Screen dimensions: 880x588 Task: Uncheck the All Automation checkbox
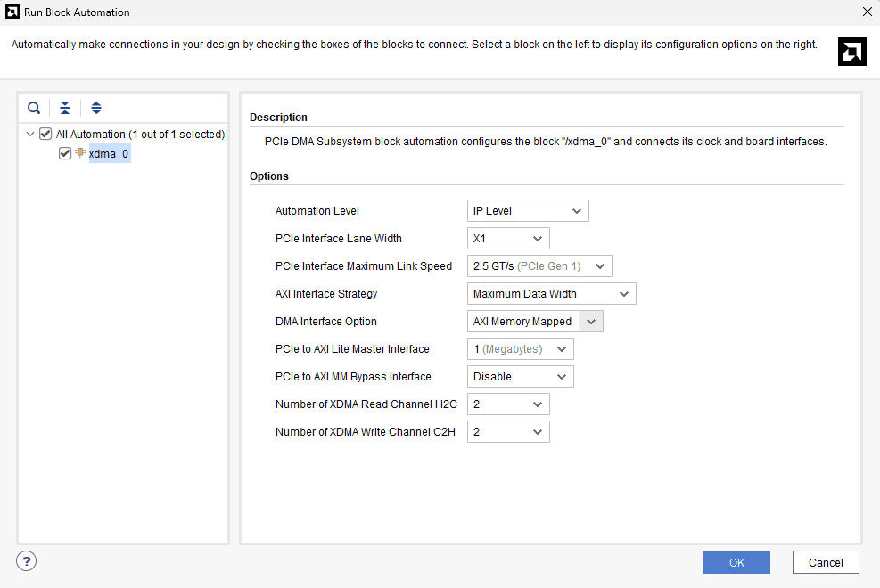pyautogui.click(x=45, y=135)
